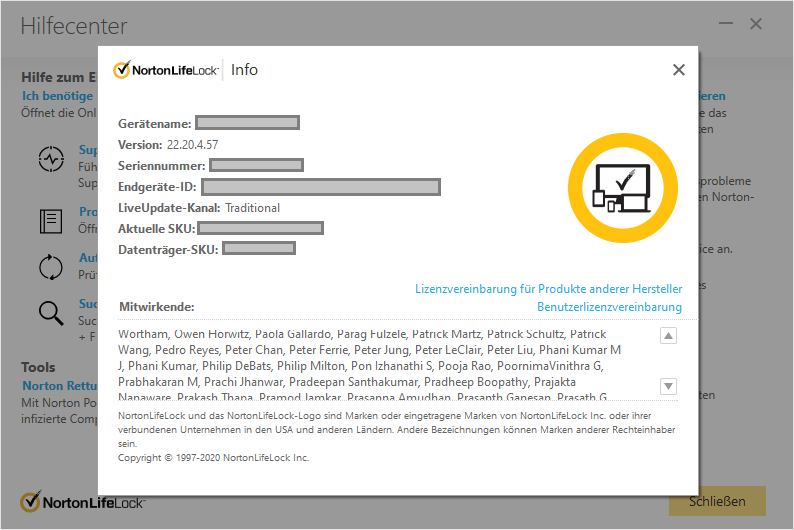The width and height of the screenshot is (794, 530).
Task: Close the Hilfecenter window
Action: [x=756, y=24]
